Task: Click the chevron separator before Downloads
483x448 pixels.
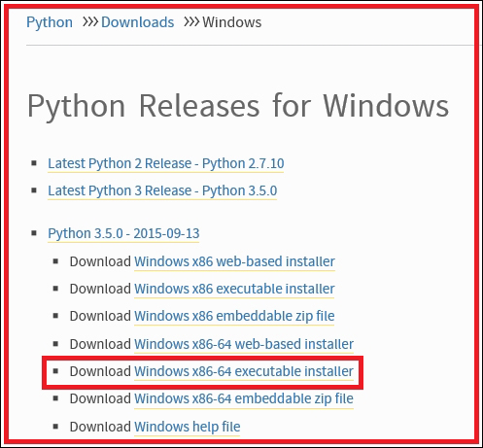Action: click(x=90, y=22)
